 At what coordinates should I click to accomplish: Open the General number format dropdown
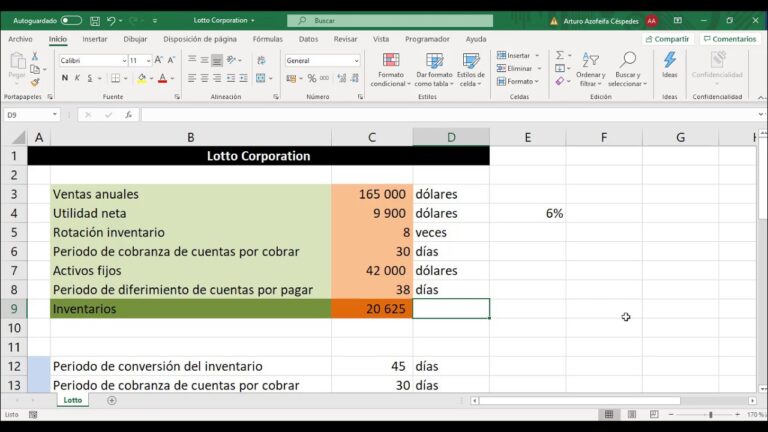pos(356,60)
